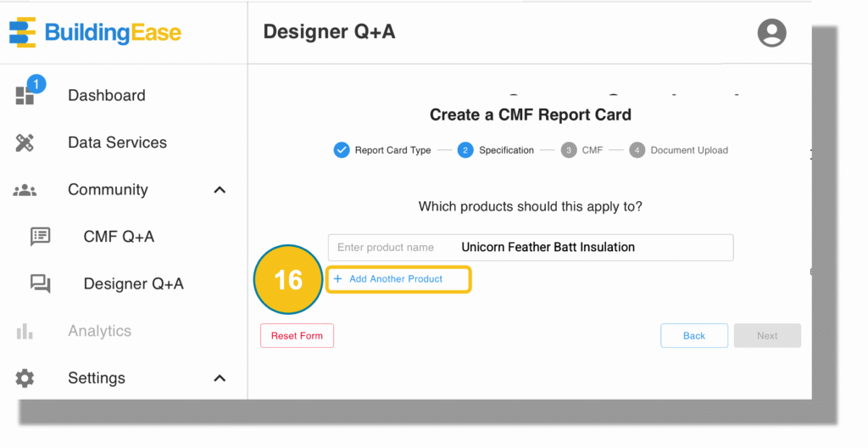The height and width of the screenshot is (448, 868).
Task: Open Data Services in the sidebar
Action: [117, 143]
